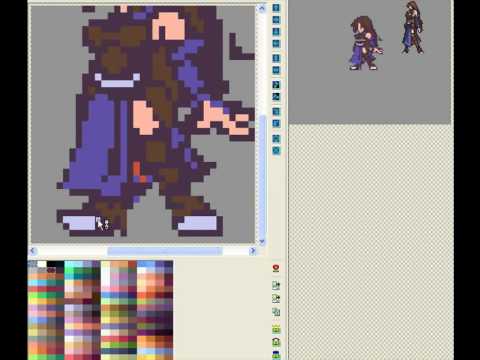Click the horizontal scrollbar left arrow

[33, 251]
